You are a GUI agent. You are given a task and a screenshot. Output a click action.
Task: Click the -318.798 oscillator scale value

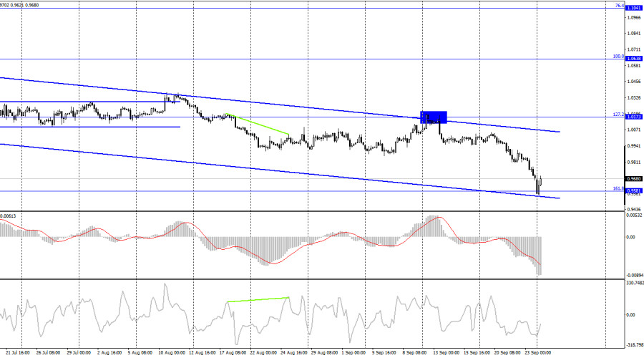(x=635, y=345)
